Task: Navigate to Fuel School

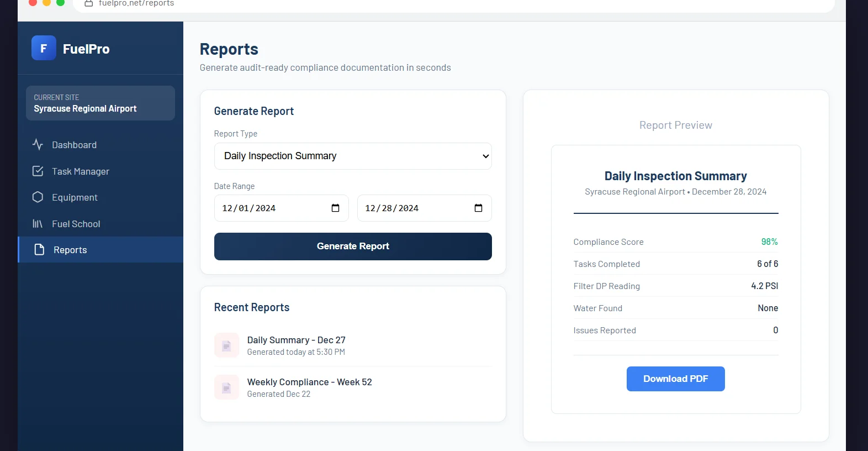Action: click(x=100, y=224)
